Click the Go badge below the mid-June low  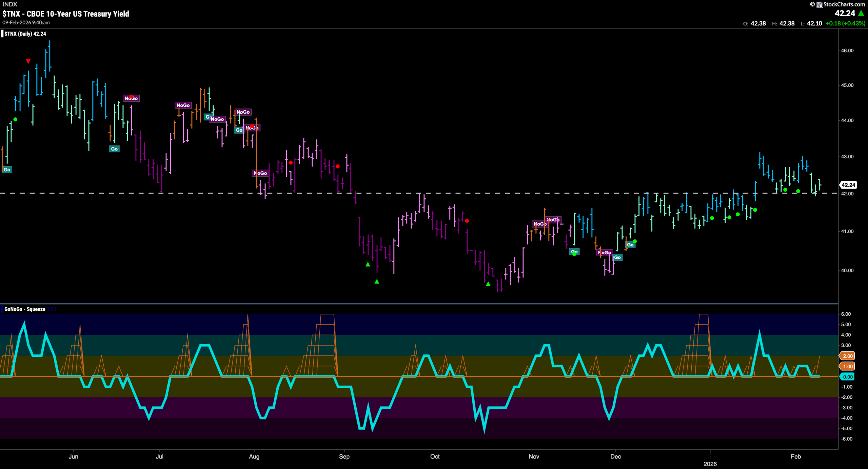114,149
